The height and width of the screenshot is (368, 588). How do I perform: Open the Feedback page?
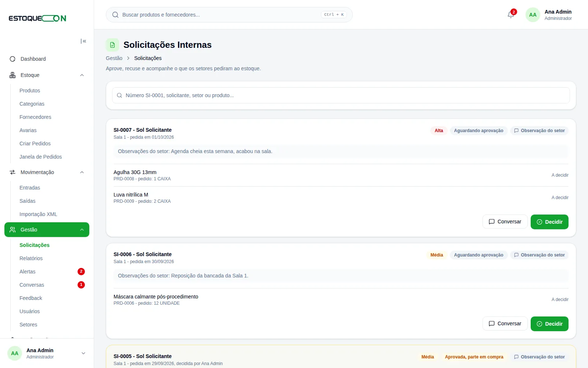(x=31, y=298)
